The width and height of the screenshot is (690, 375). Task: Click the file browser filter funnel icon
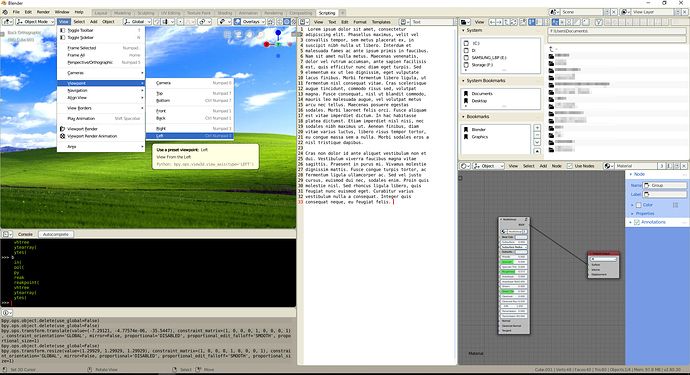pyautogui.click(x=598, y=22)
